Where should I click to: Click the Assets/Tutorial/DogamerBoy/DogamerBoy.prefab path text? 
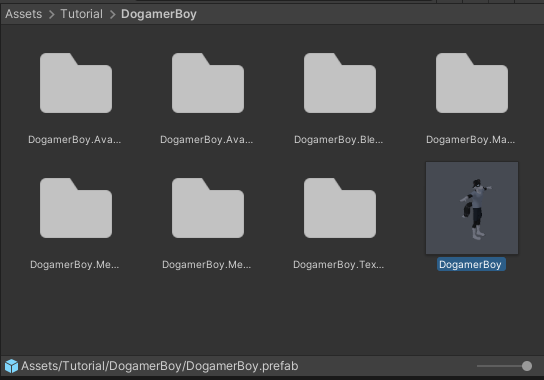(x=160, y=366)
